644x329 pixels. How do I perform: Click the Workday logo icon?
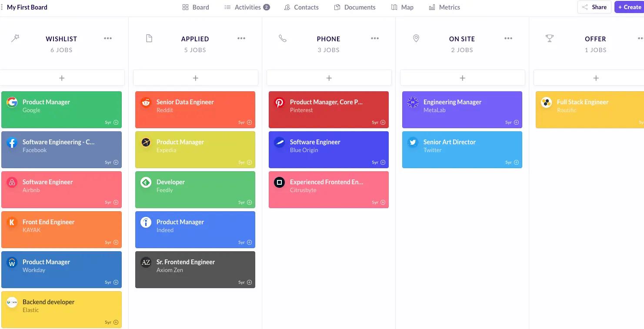(x=12, y=263)
